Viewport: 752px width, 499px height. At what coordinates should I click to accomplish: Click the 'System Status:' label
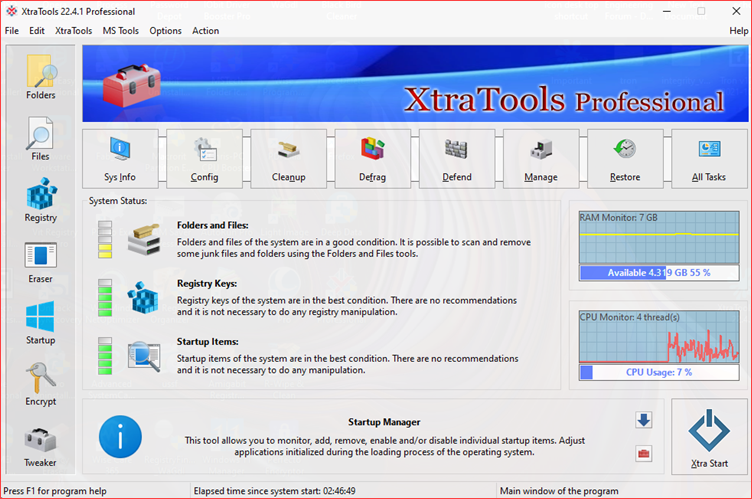pyautogui.click(x=118, y=201)
